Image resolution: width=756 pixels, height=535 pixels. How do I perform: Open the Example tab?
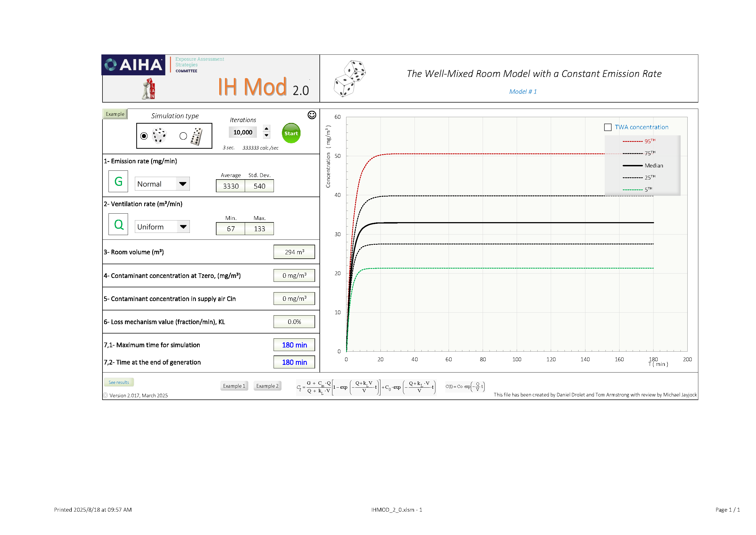pos(115,114)
